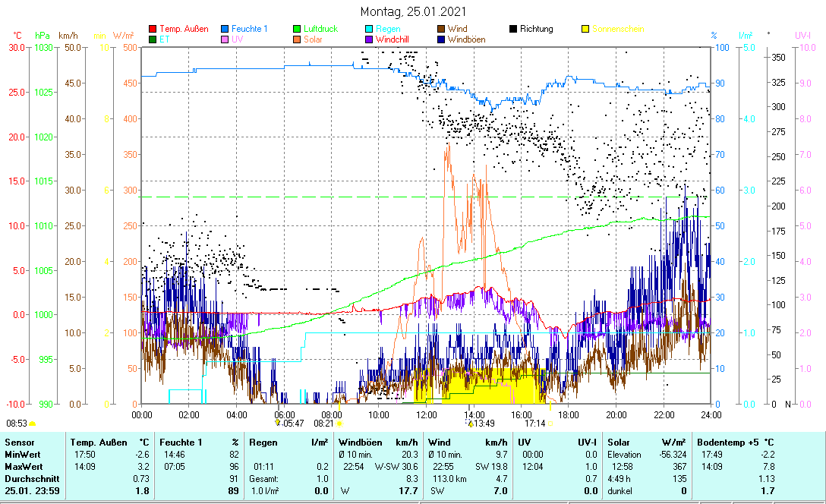Select the green Luftdruck legend square
Viewport: 826px width, 504px height.
tap(298, 29)
